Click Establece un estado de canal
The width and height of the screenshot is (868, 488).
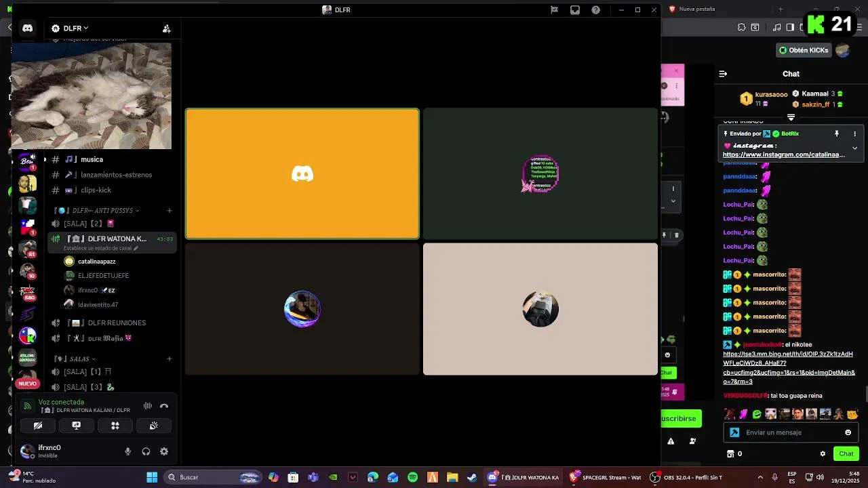pos(100,248)
